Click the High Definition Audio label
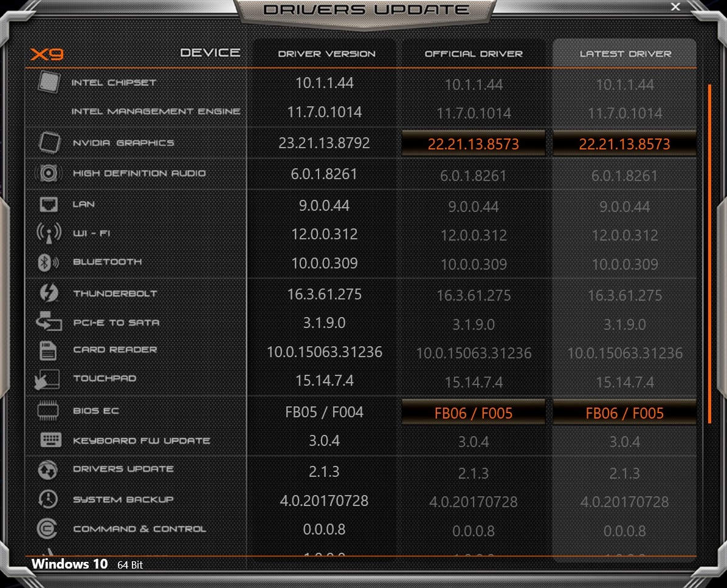Viewport: 727px width, 588px height. tap(139, 173)
